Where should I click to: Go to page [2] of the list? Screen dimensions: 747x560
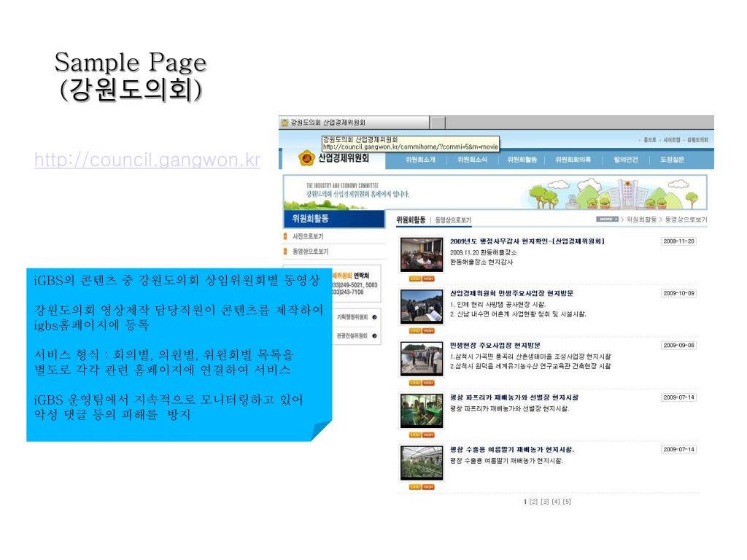point(533,502)
